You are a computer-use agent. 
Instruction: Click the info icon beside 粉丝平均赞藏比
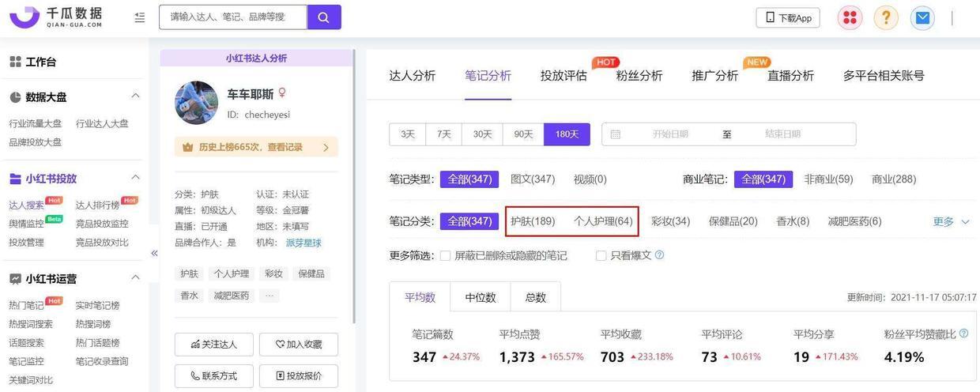tap(963, 334)
